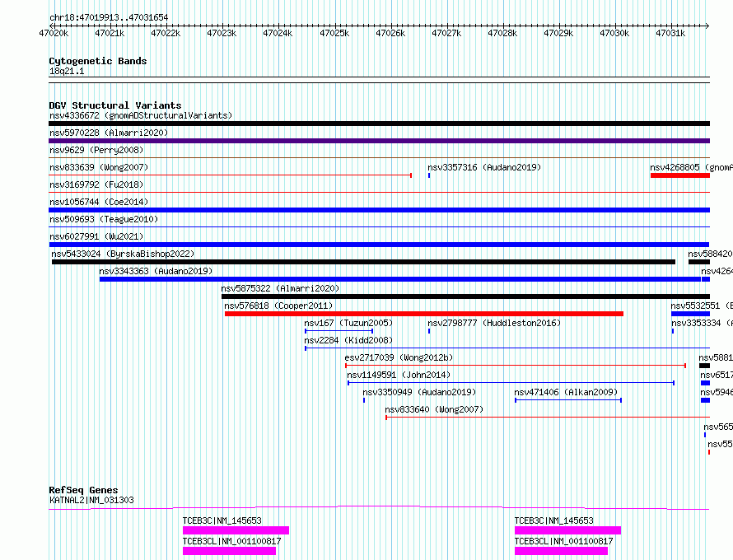
Task: Click the nsv3343363 Audano2019 blue bar
Action: click(400, 279)
